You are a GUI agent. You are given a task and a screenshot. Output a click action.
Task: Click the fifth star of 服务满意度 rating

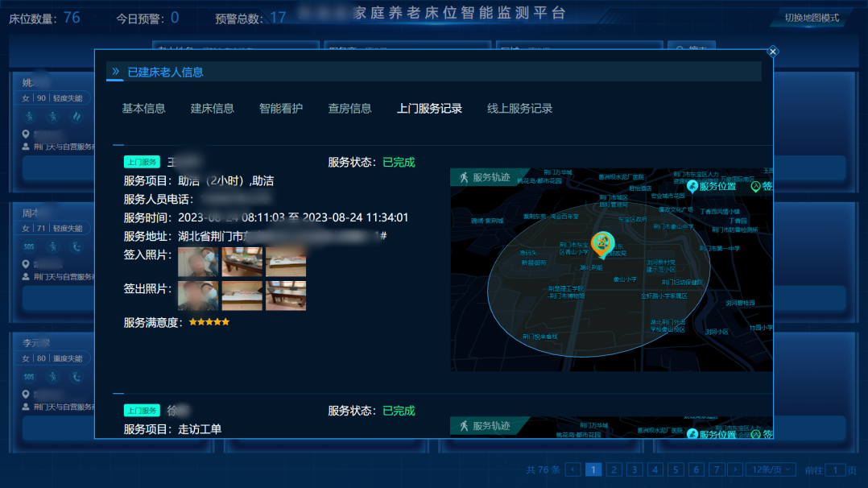pos(225,321)
